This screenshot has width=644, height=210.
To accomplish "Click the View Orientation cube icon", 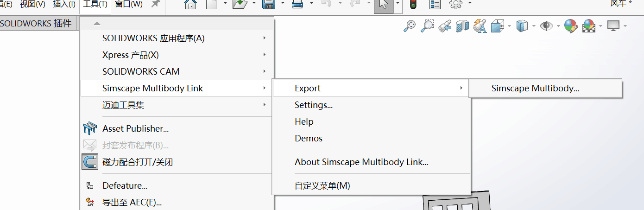I will pos(497,26).
